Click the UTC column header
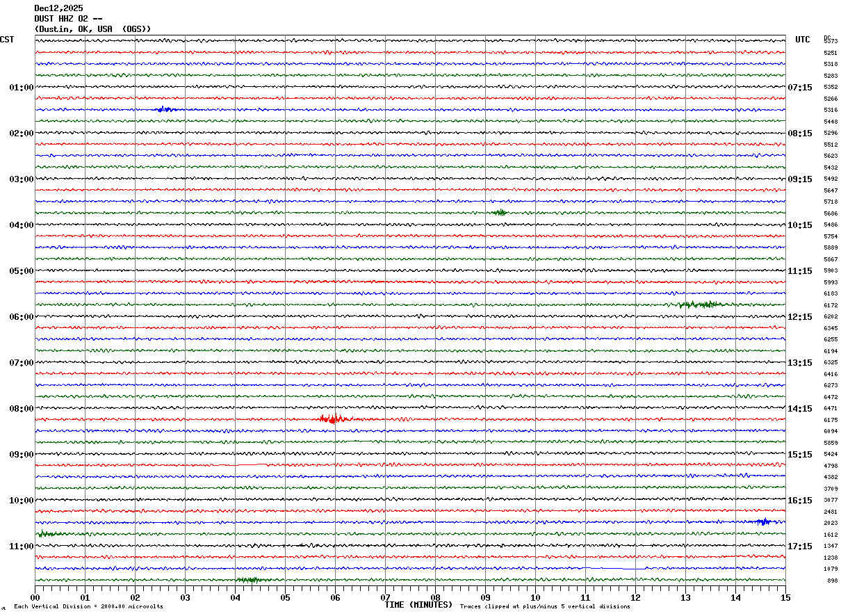This screenshot has width=841, height=616. pyautogui.click(x=803, y=40)
